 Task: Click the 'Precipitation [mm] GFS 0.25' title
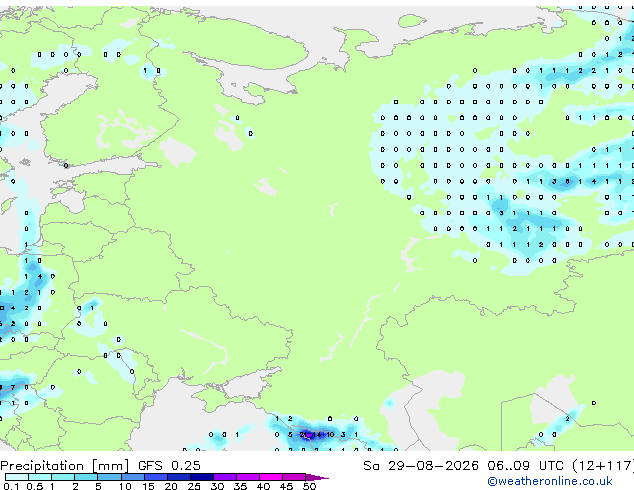[100, 466]
